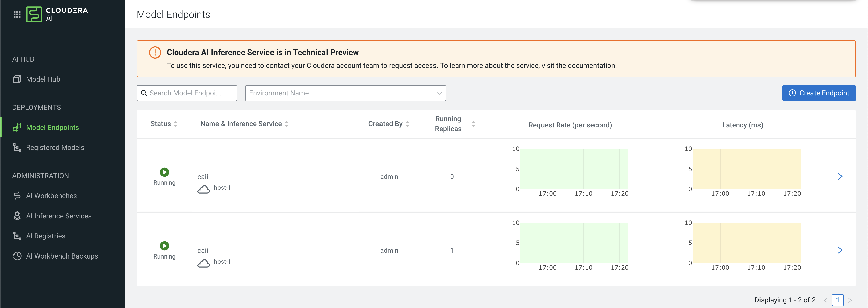Sort by Name & Inference Service
Image resolution: width=868 pixels, height=308 pixels.
point(286,124)
